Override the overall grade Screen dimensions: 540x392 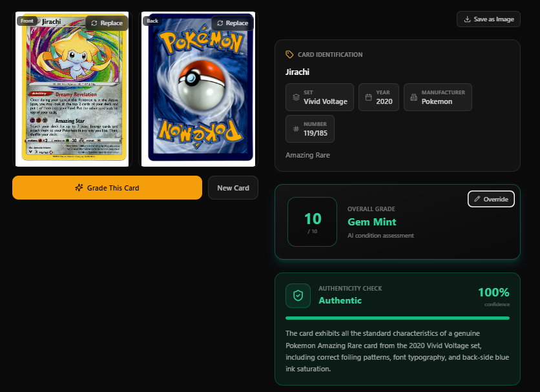pyautogui.click(x=491, y=199)
